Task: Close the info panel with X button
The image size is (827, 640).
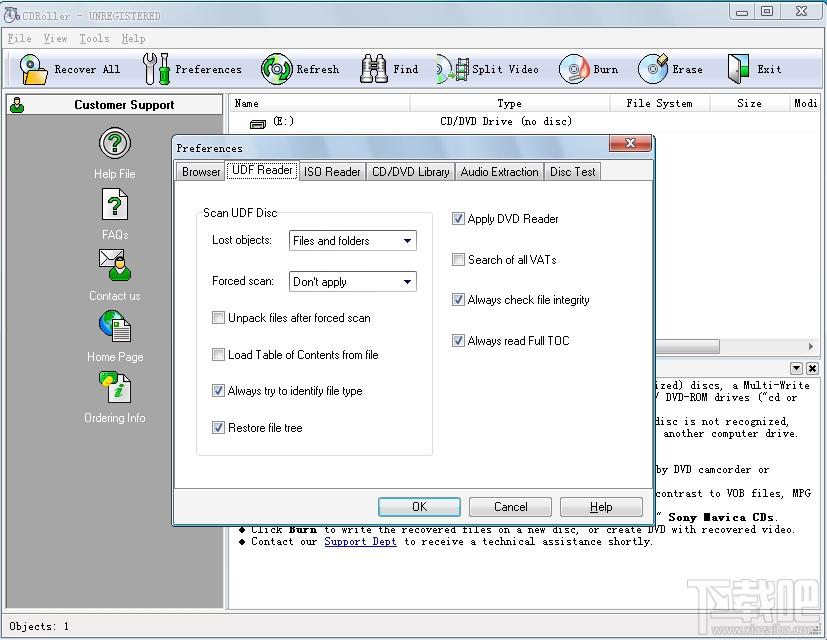Action: (813, 368)
